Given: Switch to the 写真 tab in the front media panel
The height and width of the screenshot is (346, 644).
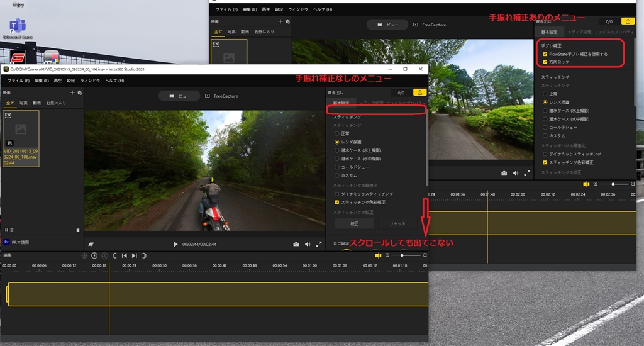Looking at the screenshot, I should click(x=22, y=103).
